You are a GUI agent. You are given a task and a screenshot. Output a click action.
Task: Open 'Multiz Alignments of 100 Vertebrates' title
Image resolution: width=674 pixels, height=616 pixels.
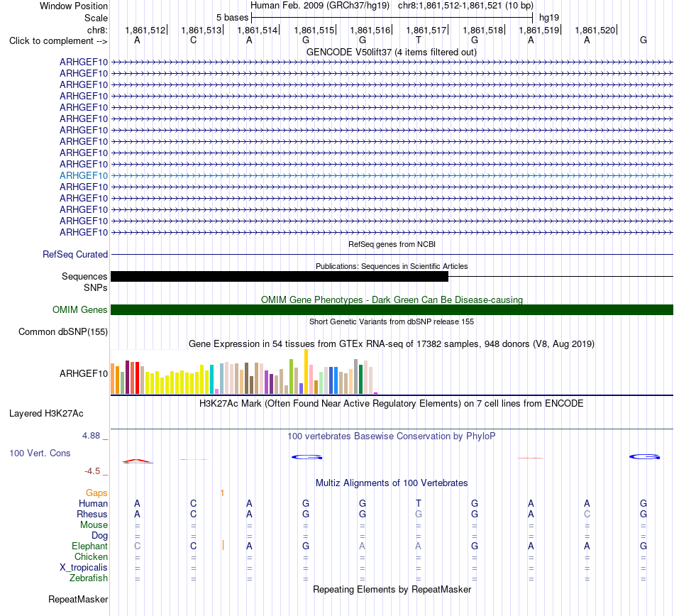point(392,483)
